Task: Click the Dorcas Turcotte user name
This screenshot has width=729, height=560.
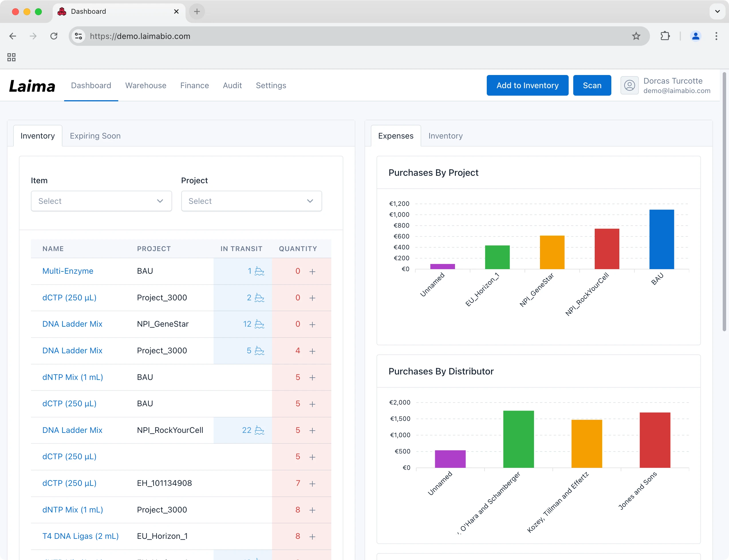Action: click(673, 81)
